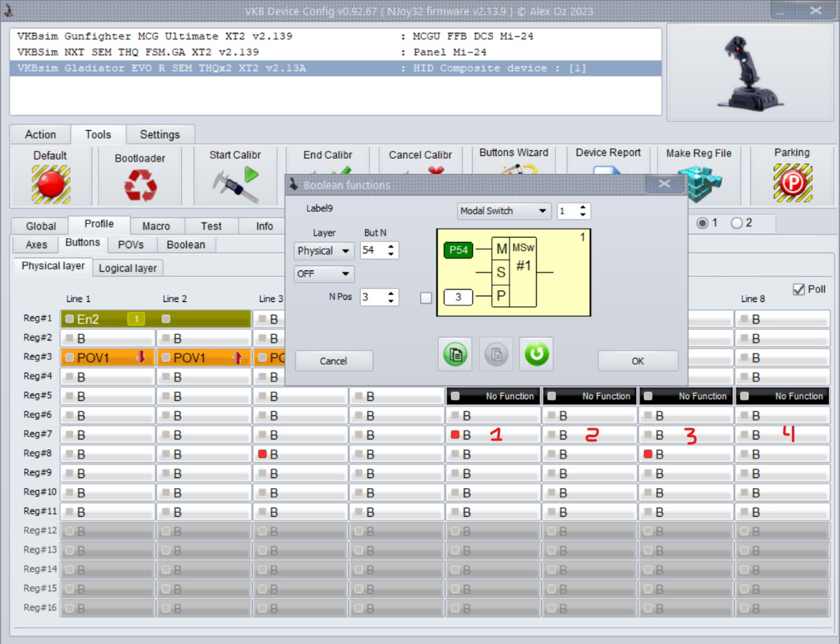This screenshot has width=840, height=644.
Task: Open the OFF state dropdown
Action: [324, 273]
